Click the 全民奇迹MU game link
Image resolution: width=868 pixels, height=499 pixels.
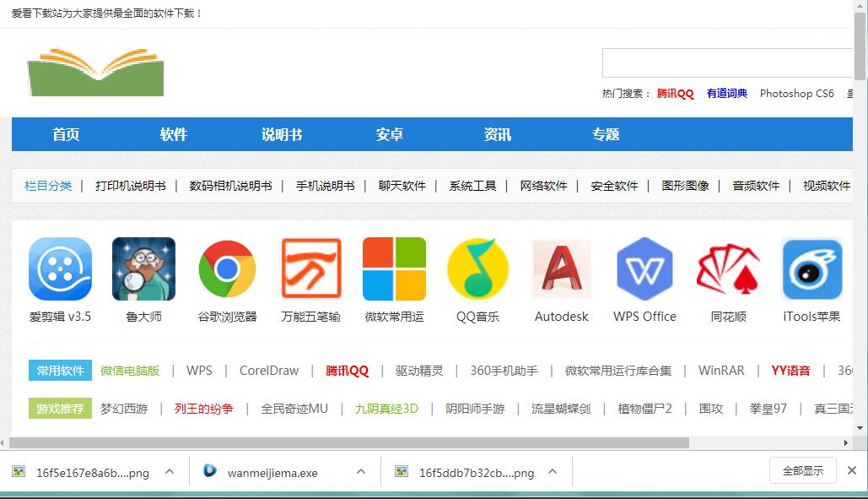tap(294, 409)
